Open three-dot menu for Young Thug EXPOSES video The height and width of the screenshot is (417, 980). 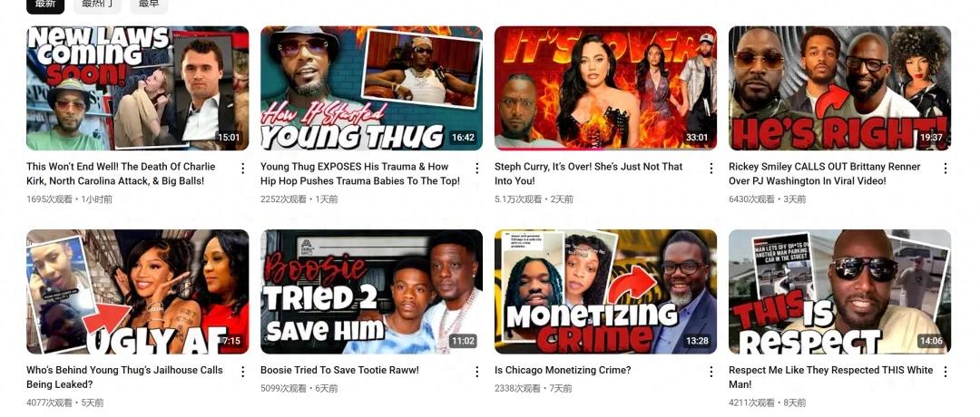pyautogui.click(x=477, y=168)
